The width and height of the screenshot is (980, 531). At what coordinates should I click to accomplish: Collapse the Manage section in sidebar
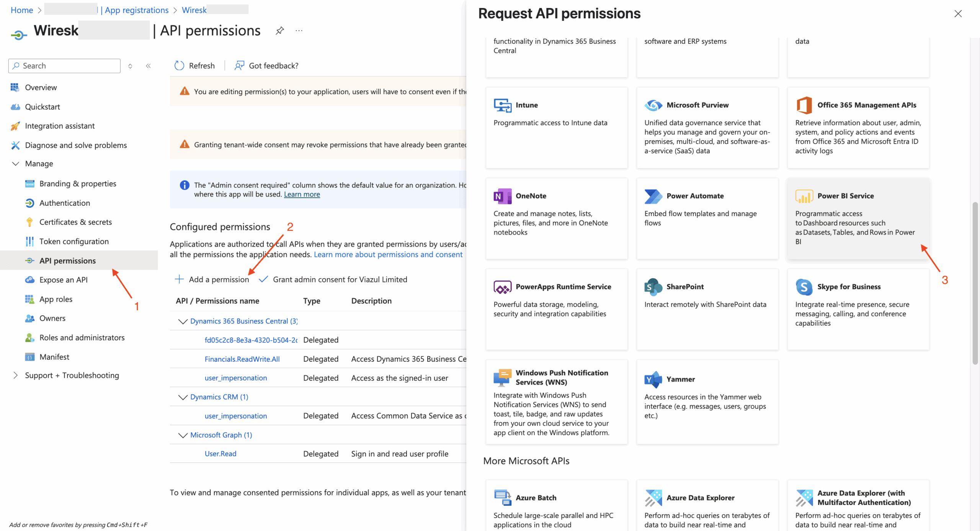[x=15, y=164]
